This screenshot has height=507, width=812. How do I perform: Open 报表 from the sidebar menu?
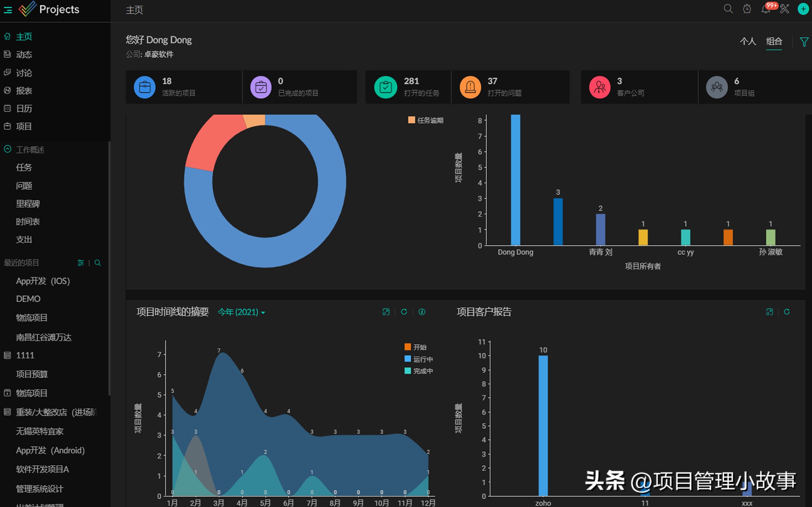click(24, 91)
